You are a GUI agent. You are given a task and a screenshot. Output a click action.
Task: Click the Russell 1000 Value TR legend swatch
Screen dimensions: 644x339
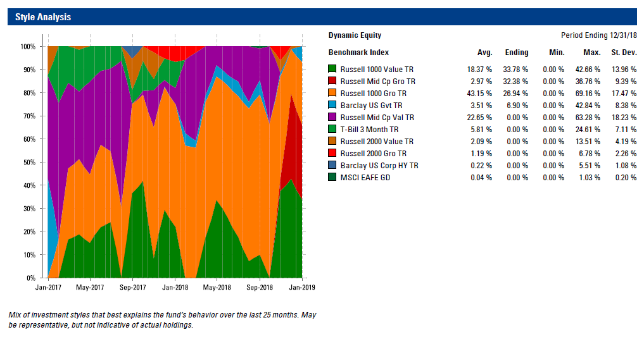(x=332, y=69)
